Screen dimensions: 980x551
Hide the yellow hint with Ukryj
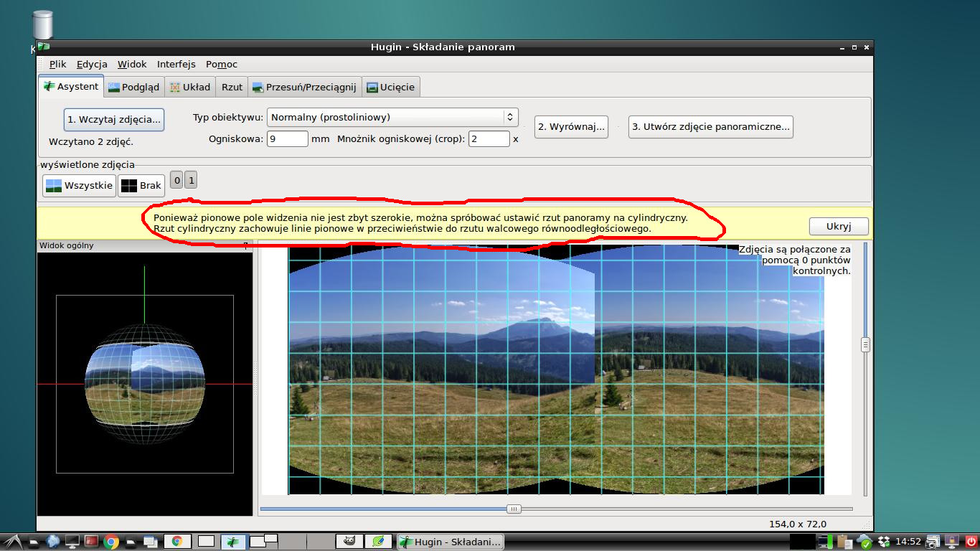[x=838, y=226]
